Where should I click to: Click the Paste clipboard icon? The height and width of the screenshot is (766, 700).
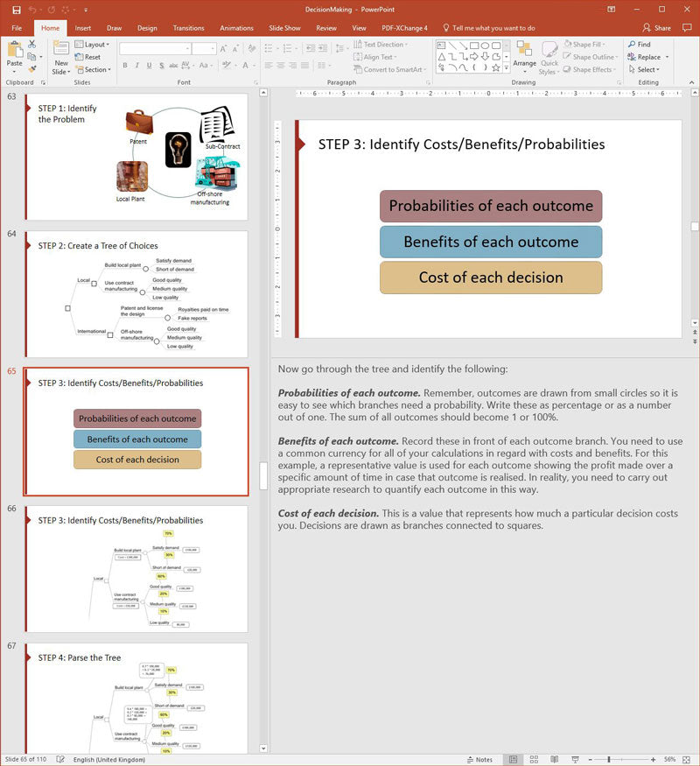coord(15,50)
